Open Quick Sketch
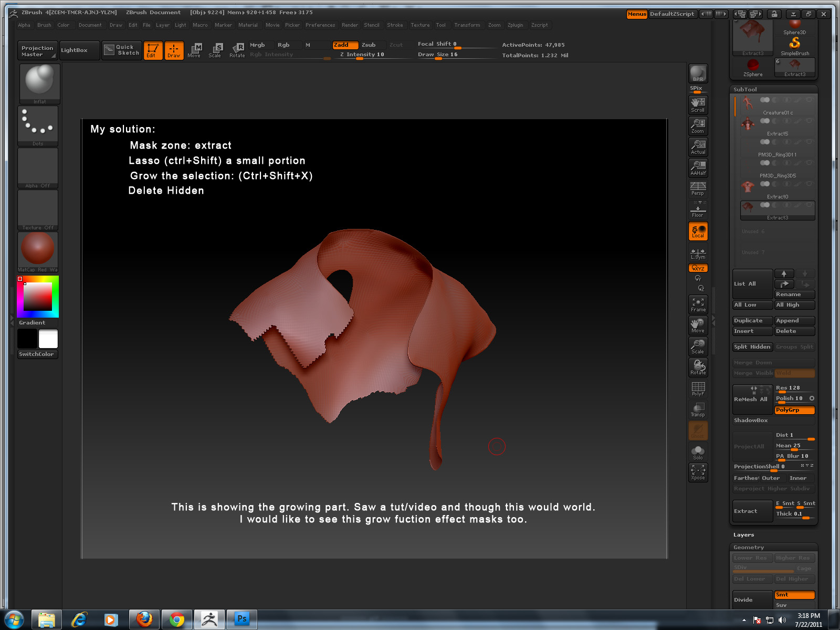 click(122, 50)
